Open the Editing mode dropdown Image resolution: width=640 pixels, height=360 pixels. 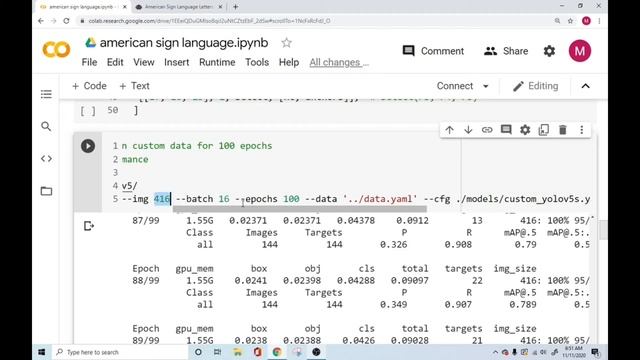536,86
